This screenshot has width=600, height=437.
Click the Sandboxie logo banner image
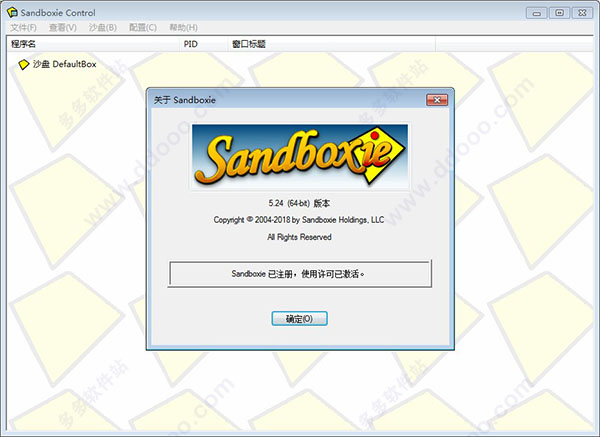pyautogui.click(x=300, y=157)
